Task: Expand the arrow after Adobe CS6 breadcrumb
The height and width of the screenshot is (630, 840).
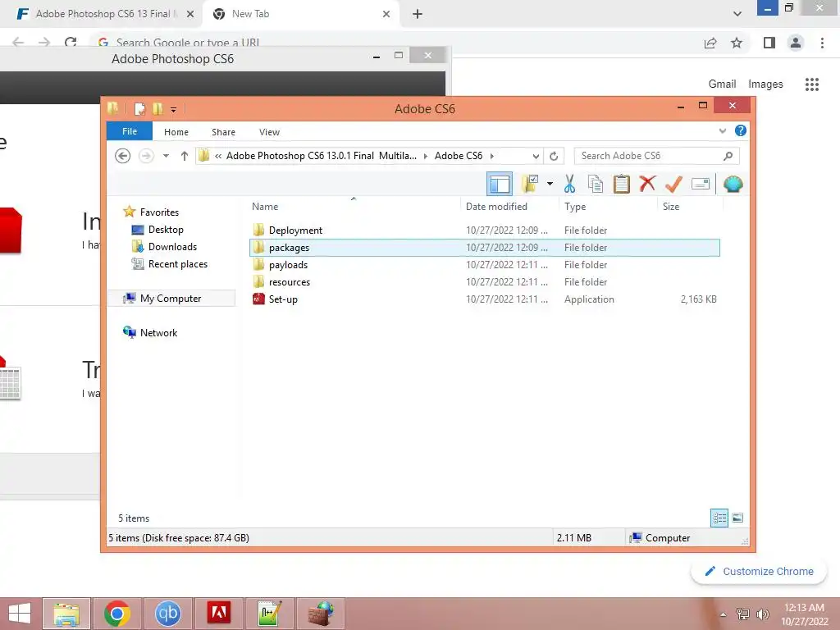Action: point(492,156)
